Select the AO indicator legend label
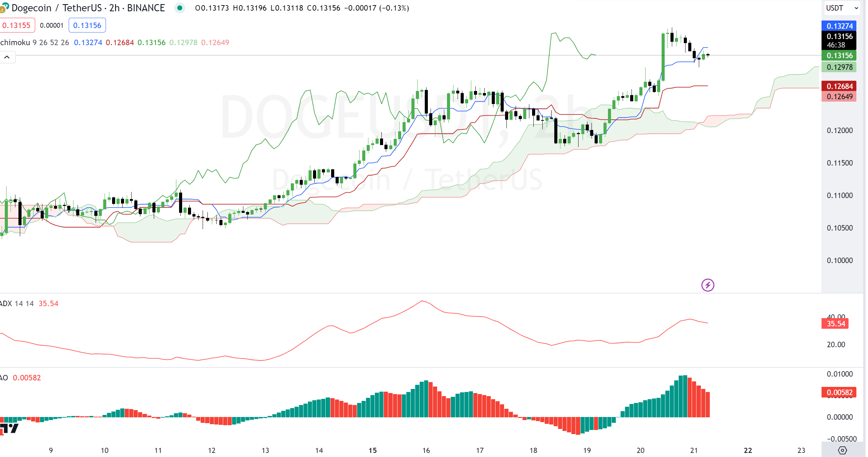Image resolution: width=868 pixels, height=457 pixels. (4, 378)
